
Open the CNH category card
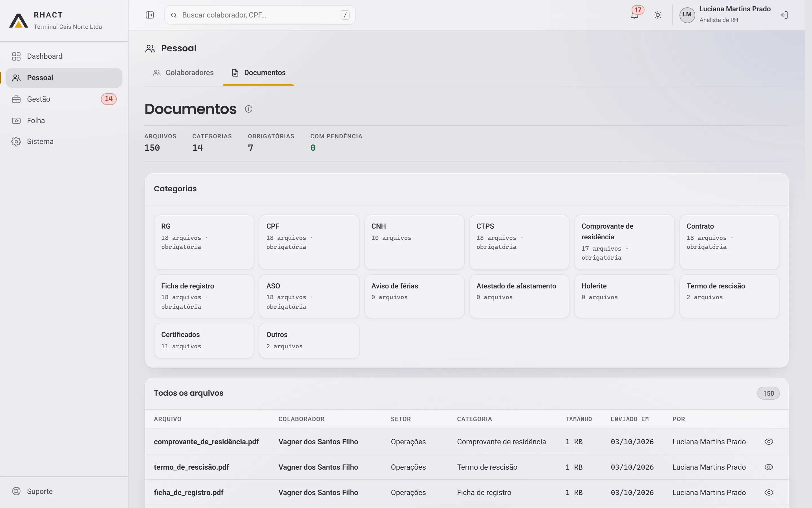point(414,242)
